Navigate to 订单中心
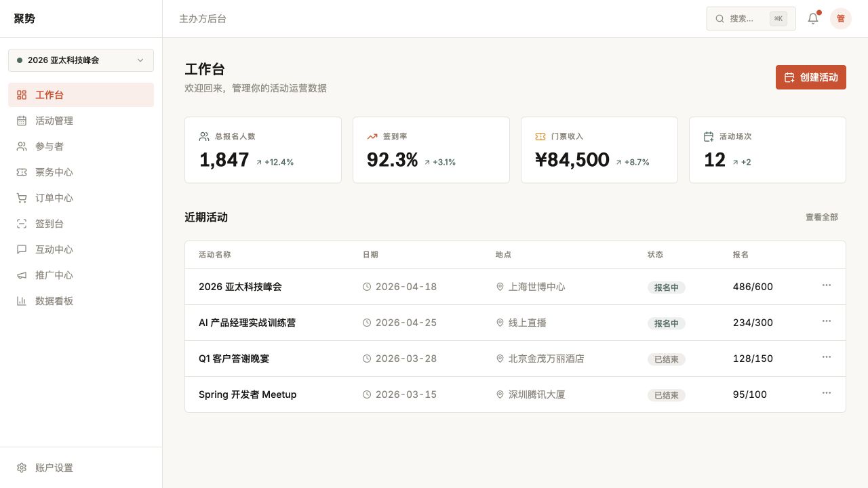 81,198
